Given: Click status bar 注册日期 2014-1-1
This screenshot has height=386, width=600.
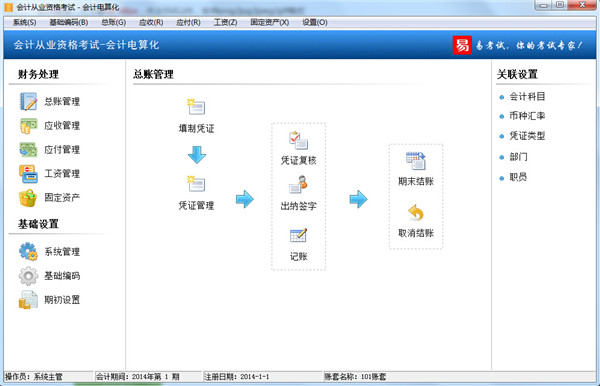Looking at the screenshot, I should click(x=237, y=377).
